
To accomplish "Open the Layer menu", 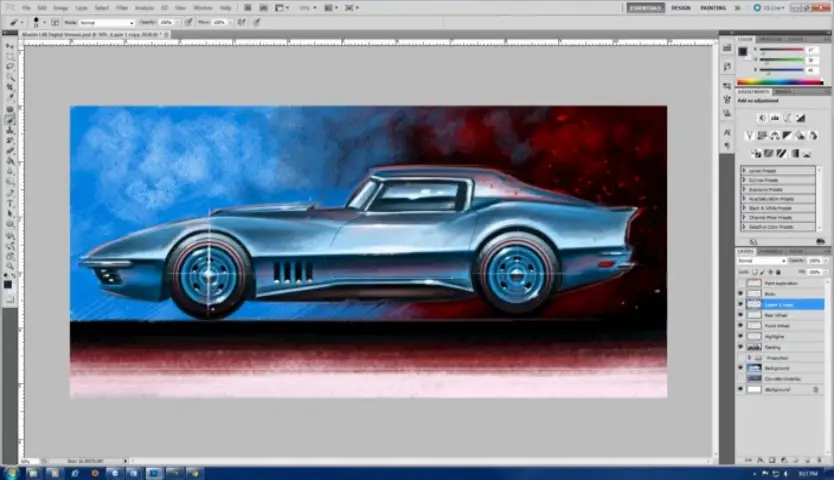I will [x=81, y=8].
